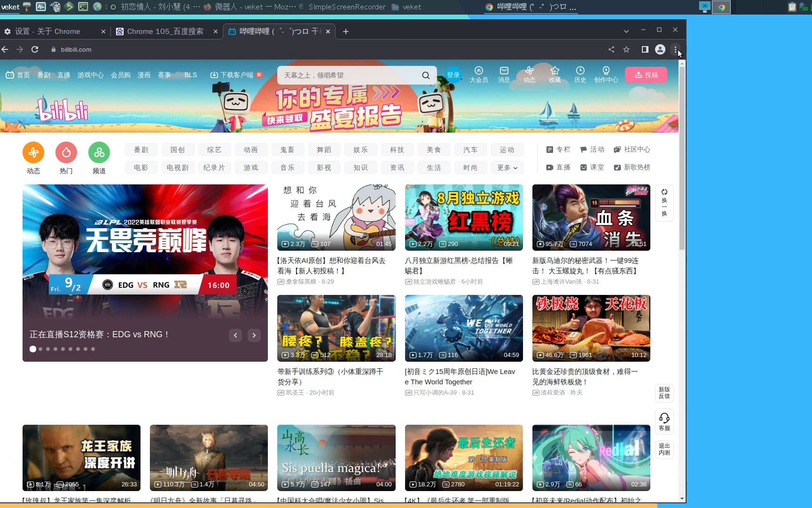
Task: Click the pink 投稿 upload button
Action: [x=646, y=75]
